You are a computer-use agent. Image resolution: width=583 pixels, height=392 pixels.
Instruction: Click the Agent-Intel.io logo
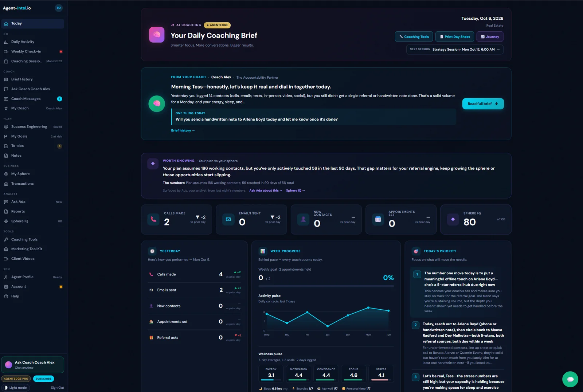pyautogui.click(x=17, y=8)
